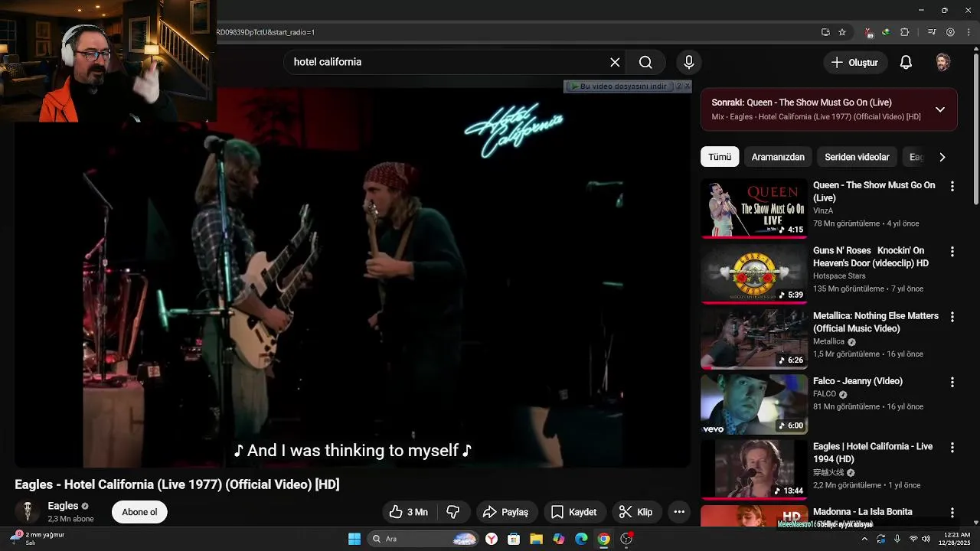Image resolution: width=980 pixels, height=551 pixels.
Task: Start voice search with microphone icon
Action: point(688,62)
